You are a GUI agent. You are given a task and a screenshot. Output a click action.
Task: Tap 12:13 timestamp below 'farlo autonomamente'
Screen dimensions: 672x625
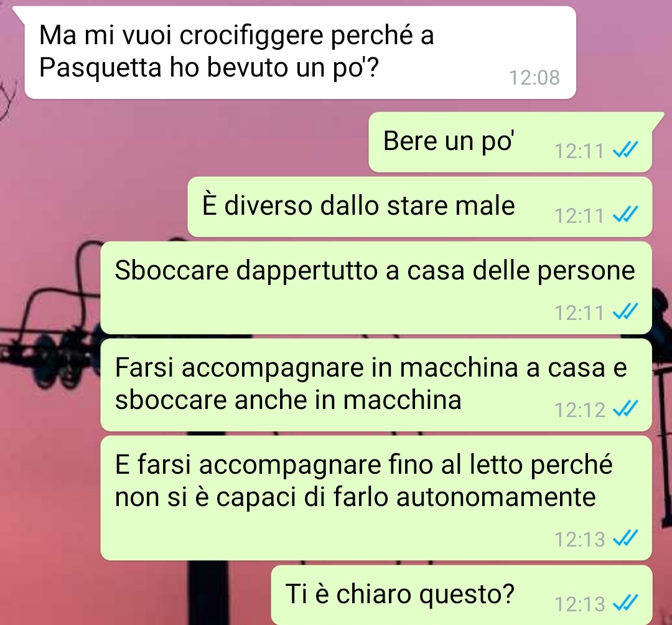[579, 539]
